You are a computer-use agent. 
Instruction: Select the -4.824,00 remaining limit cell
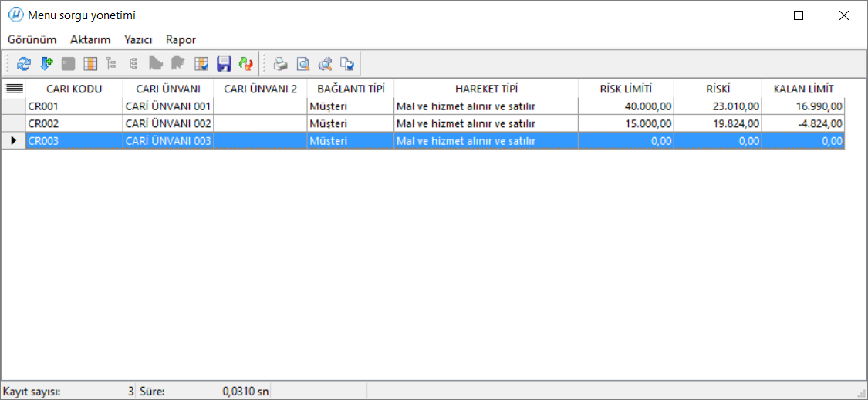803,123
